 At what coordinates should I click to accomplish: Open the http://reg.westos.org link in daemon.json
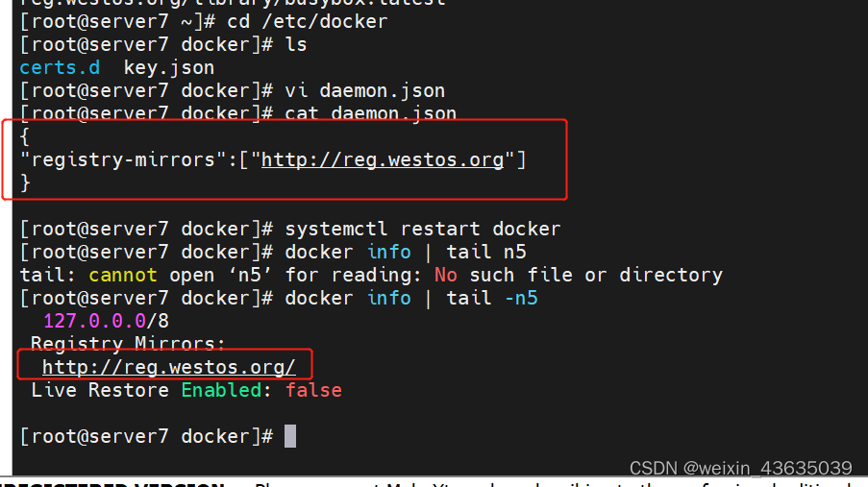point(383,160)
